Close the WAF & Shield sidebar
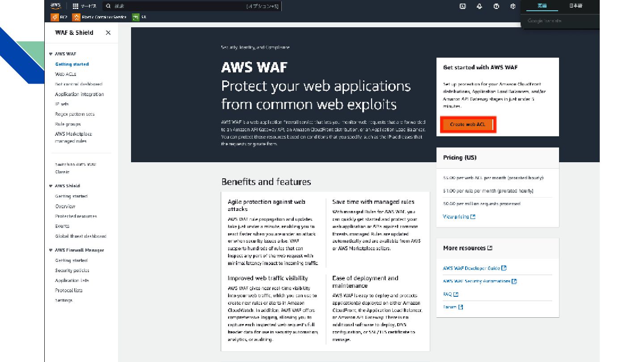This screenshot has height=362, width=644. click(x=108, y=33)
